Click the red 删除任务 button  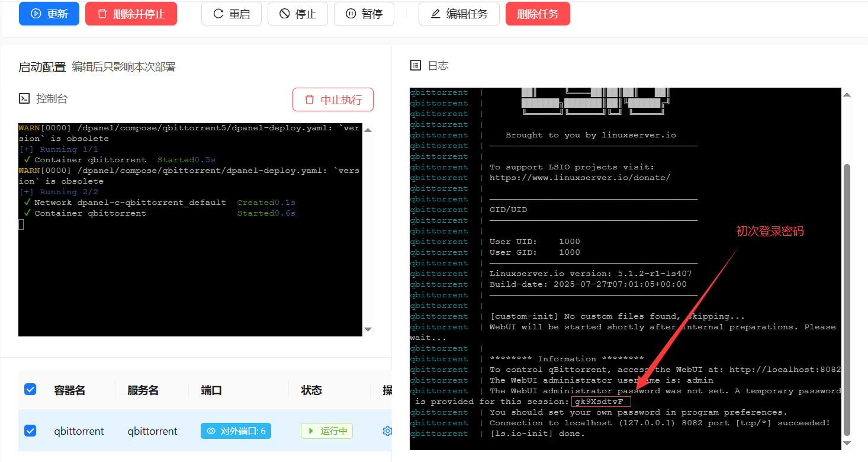pos(538,14)
